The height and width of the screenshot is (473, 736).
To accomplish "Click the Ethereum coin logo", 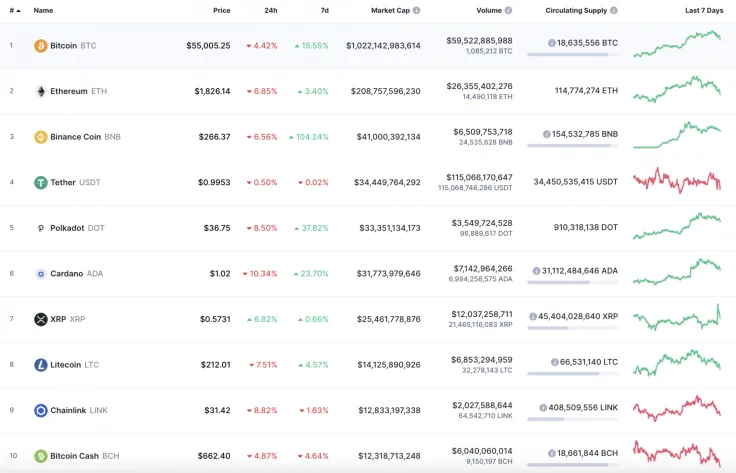I will pos(41,91).
